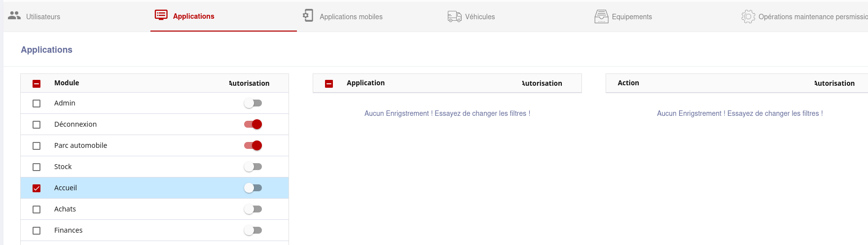Toggle on Stock module authorization
Image resolution: width=868 pixels, height=245 pixels.
[x=253, y=167]
